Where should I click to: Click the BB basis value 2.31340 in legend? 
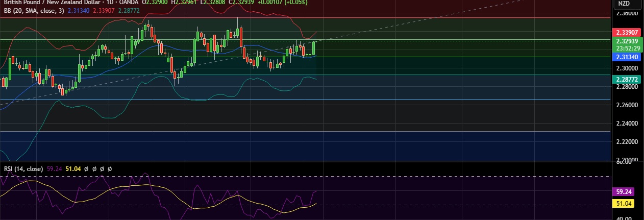pyautogui.click(x=79, y=10)
